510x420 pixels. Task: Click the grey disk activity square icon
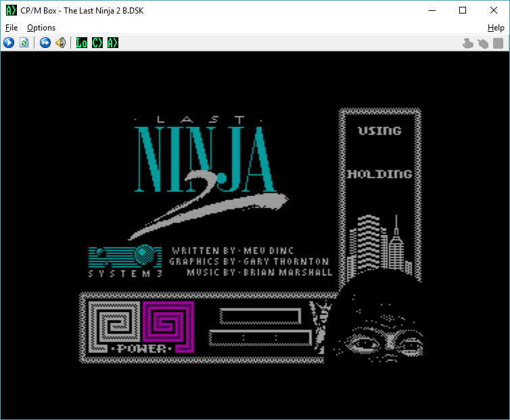(x=499, y=43)
